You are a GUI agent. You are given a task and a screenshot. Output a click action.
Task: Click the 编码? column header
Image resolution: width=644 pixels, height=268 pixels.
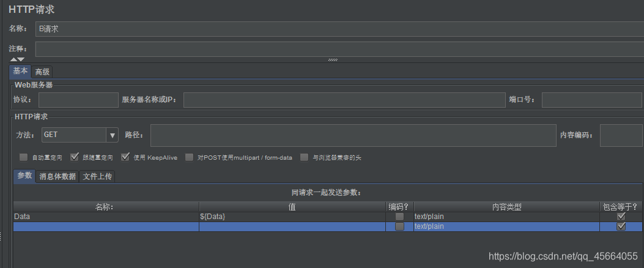tap(399, 207)
